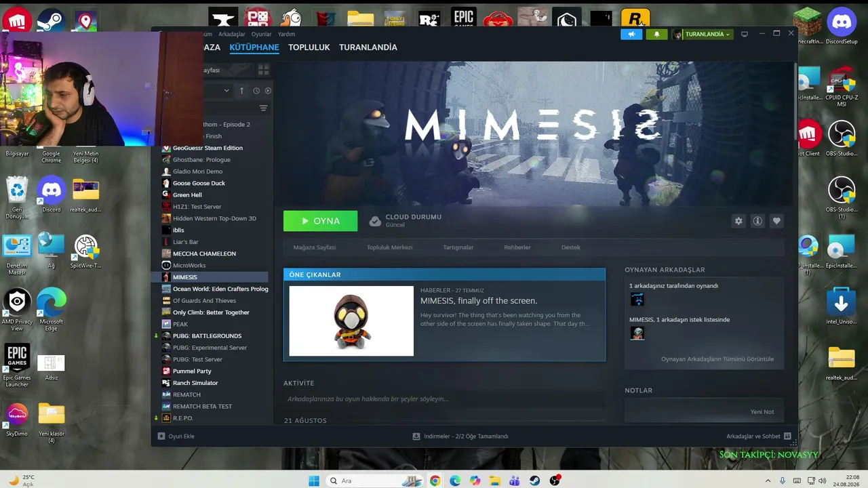Open the Arkadaşlar ve Sohbet chat icon
Viewport: 868px width, 488px height.
[x=787, y=436]
